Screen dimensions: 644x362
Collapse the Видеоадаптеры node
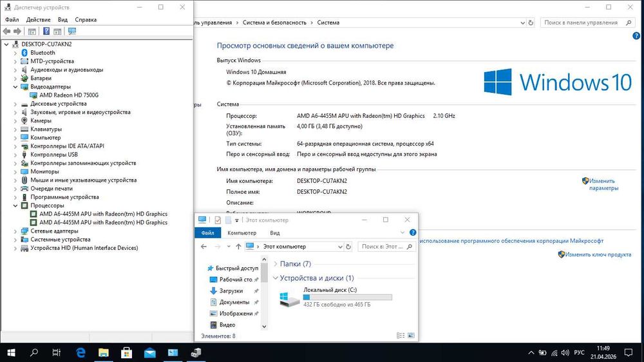(15, 87)
